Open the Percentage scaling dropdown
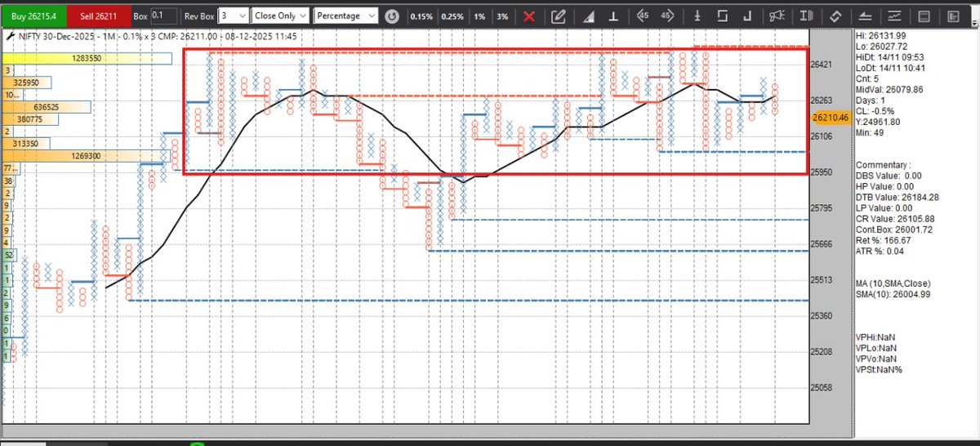The image size is (980, 446). click(x=346, y=16)
